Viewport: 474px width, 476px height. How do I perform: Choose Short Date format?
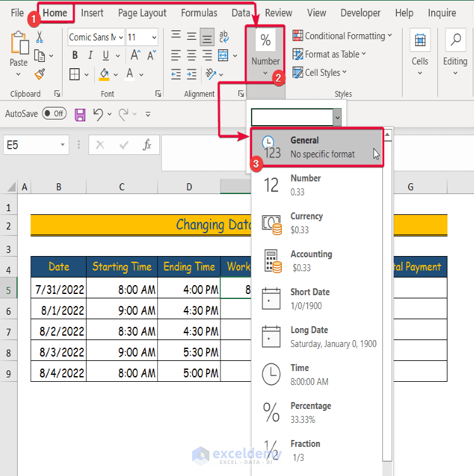(x=317, y=299)
